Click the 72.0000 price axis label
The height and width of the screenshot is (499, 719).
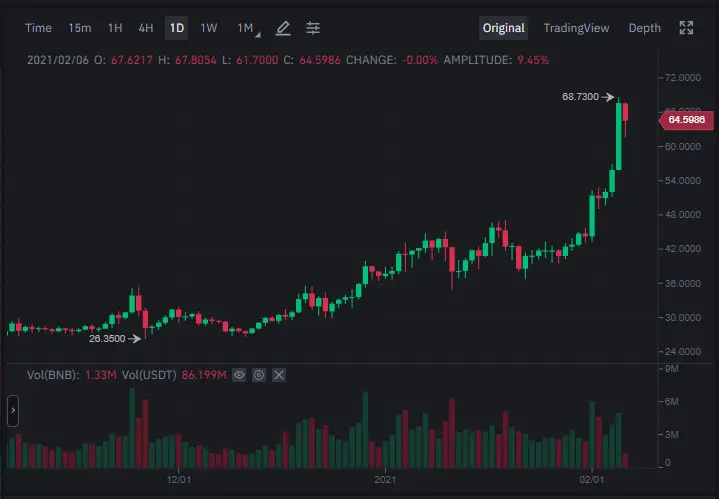[682, 78]
